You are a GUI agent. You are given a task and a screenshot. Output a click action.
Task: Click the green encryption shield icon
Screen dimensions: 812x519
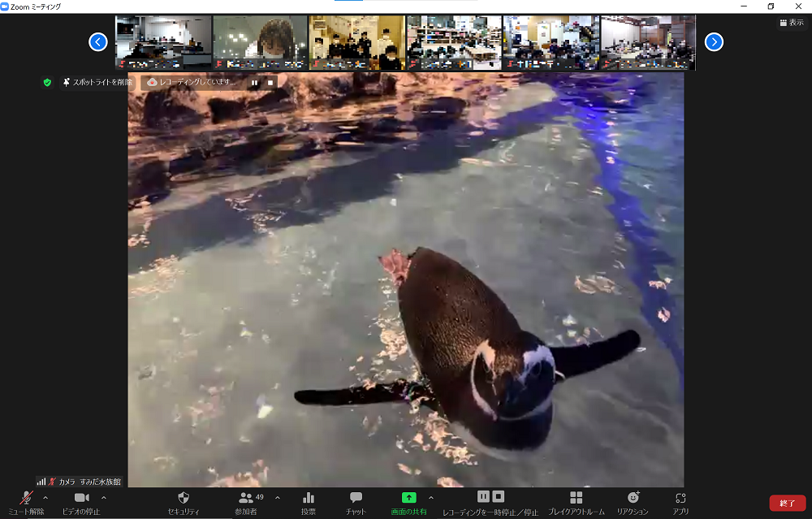(47, 82)
